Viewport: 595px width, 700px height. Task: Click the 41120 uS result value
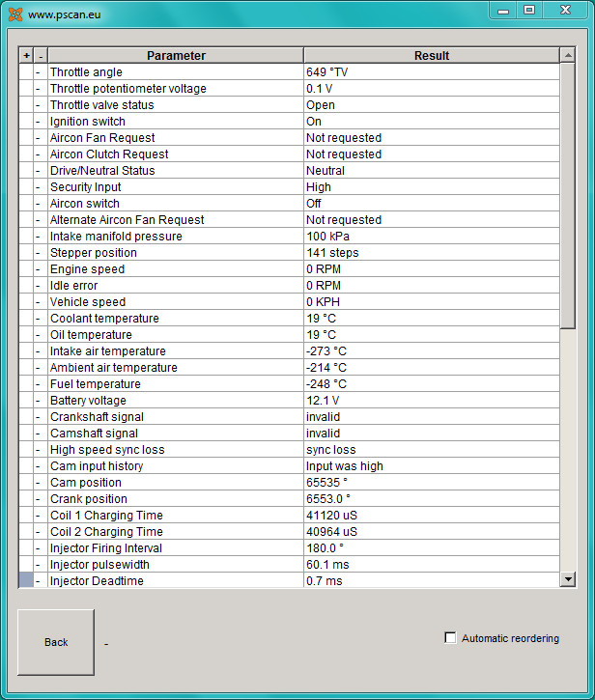(x=432, y=515)
